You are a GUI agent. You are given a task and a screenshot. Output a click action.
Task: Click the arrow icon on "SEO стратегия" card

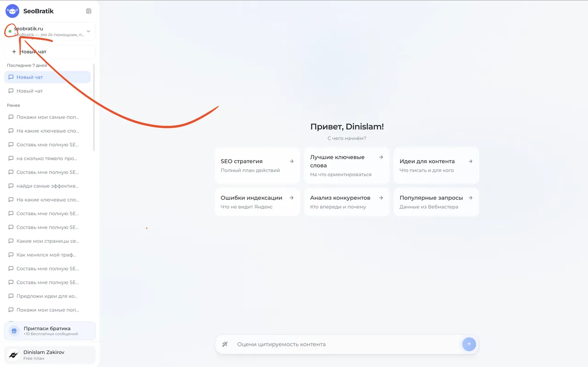tap(291, 161)
